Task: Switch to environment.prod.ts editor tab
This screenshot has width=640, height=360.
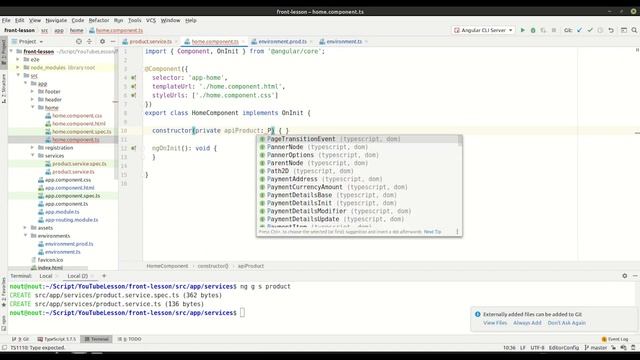Action: pos(282,41)
